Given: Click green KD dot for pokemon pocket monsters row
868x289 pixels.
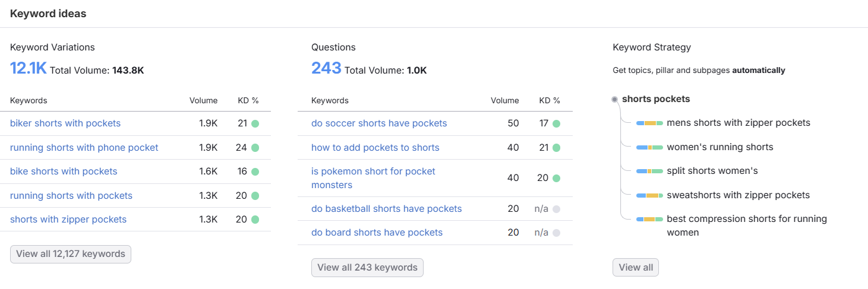Looking at the screenshot, I should click(556, 178).
